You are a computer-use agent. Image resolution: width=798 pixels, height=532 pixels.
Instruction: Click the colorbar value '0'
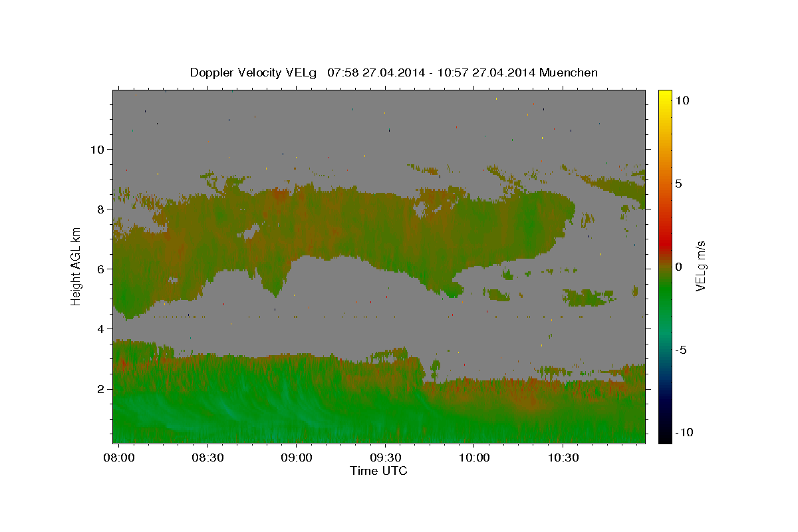(678, 267)
